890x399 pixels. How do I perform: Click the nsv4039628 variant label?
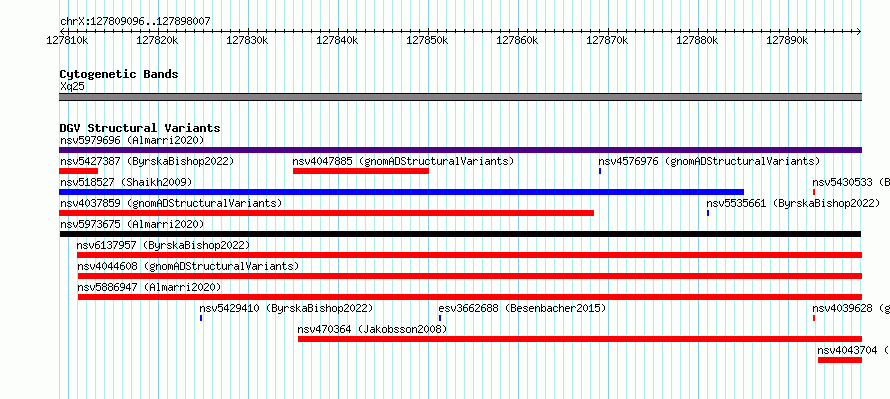[851, 308]
